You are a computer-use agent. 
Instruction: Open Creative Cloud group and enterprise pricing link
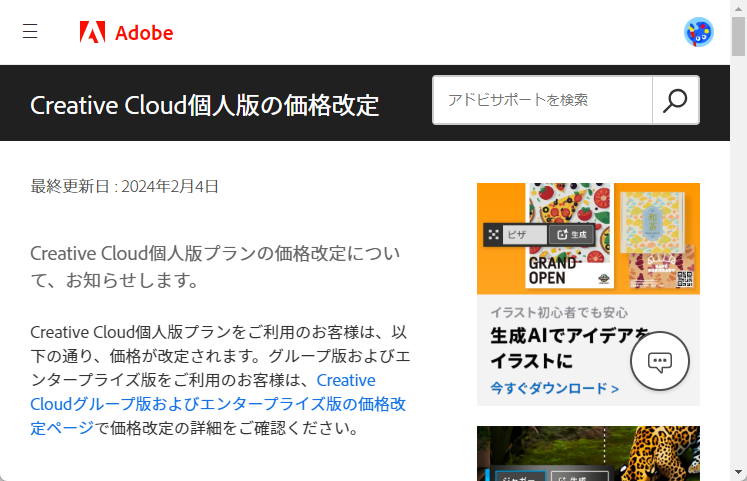click(218, 404)
